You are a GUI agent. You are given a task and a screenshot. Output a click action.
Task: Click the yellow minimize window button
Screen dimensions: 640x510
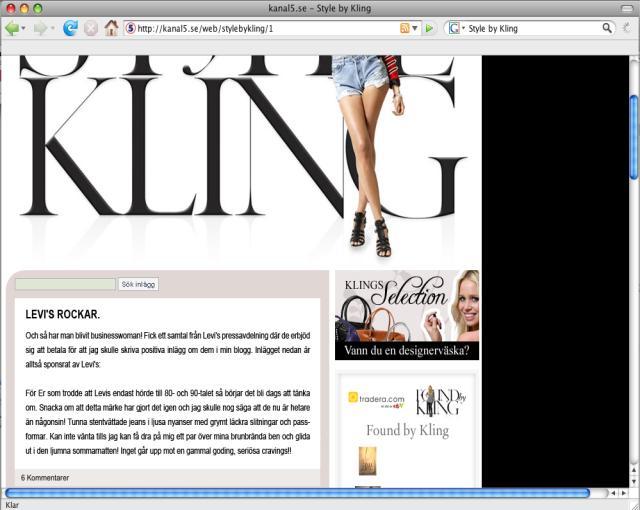pyautogui.click(x=24, y=8)
